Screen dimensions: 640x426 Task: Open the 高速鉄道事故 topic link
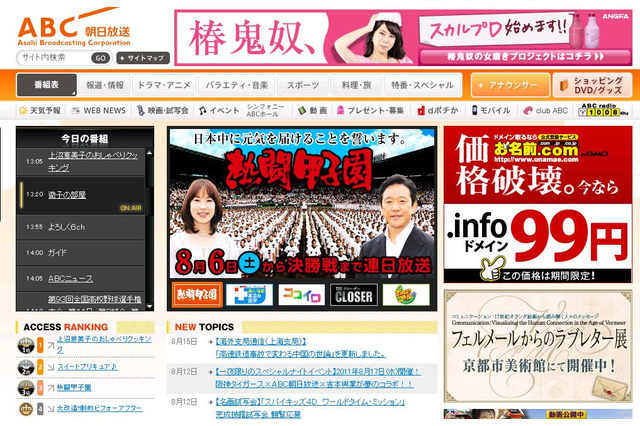pyautogui.click(x=300, y=354)
